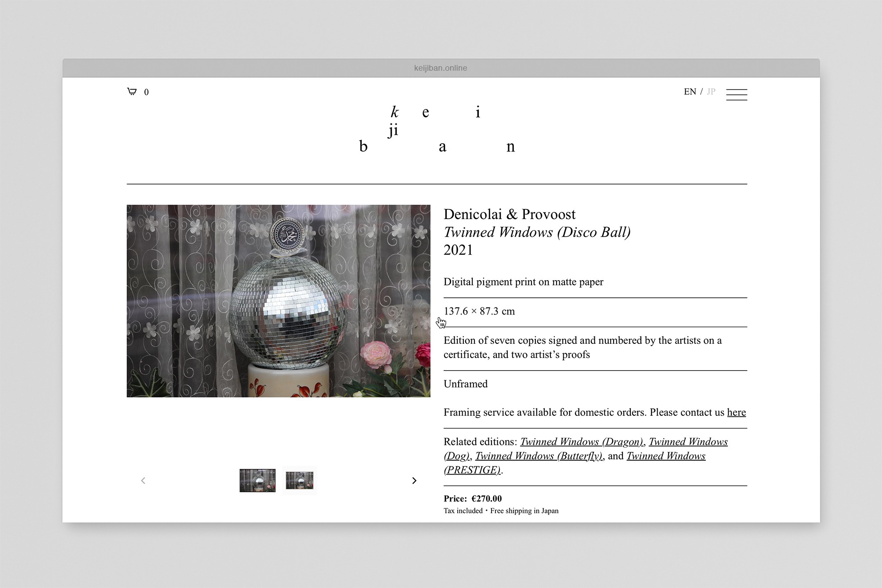
Task: Click the left arrow to view previous image
Action: [x=143, y=480]
